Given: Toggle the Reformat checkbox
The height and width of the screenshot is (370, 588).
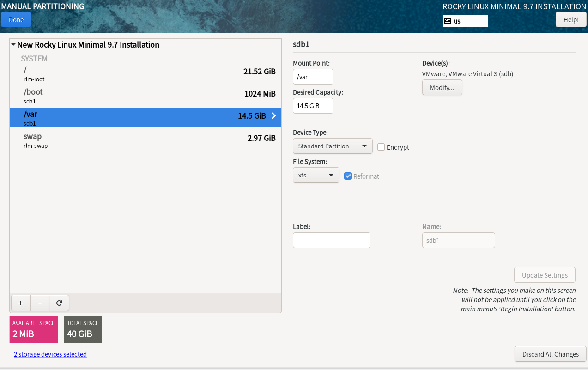Looking at the screenshot, I should point(348,176).
